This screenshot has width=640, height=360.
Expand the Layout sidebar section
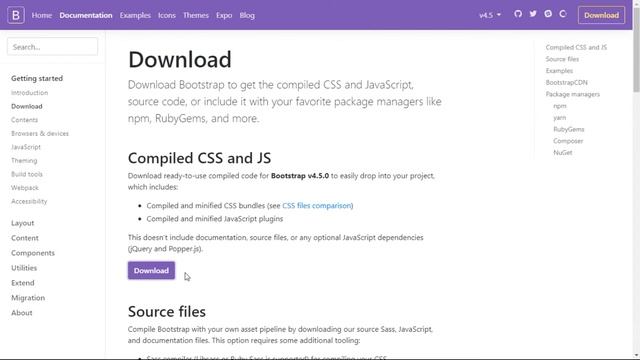click(22, 223)
